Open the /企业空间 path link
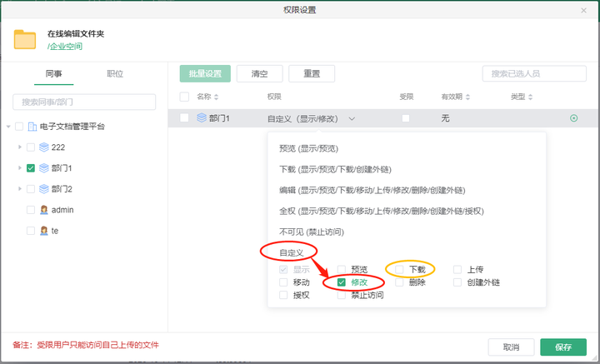Viewport: 600px width, 364px height. (65, 47)
